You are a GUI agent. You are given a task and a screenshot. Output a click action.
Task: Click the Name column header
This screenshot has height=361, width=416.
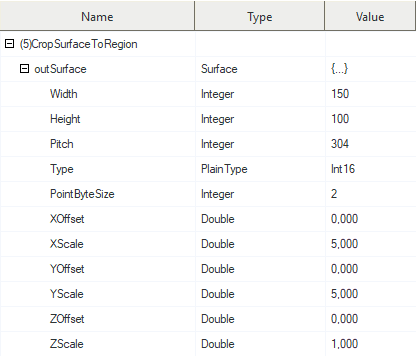[97, 17]
